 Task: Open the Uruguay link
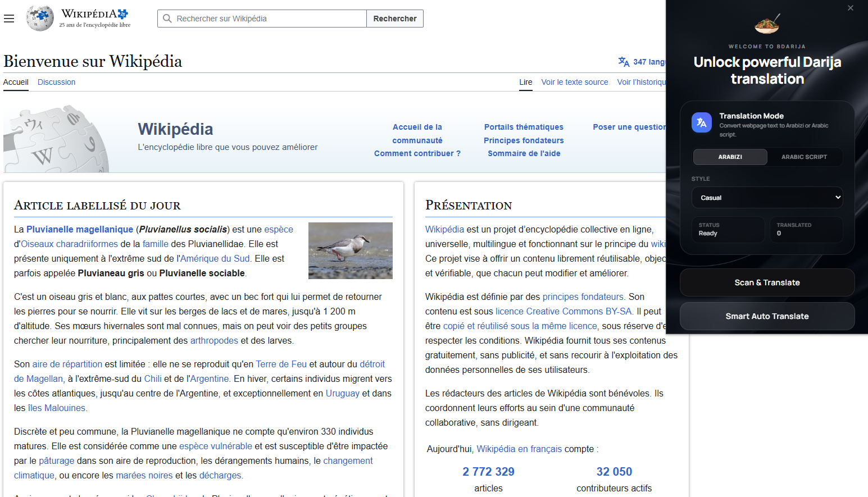[343, 393]
